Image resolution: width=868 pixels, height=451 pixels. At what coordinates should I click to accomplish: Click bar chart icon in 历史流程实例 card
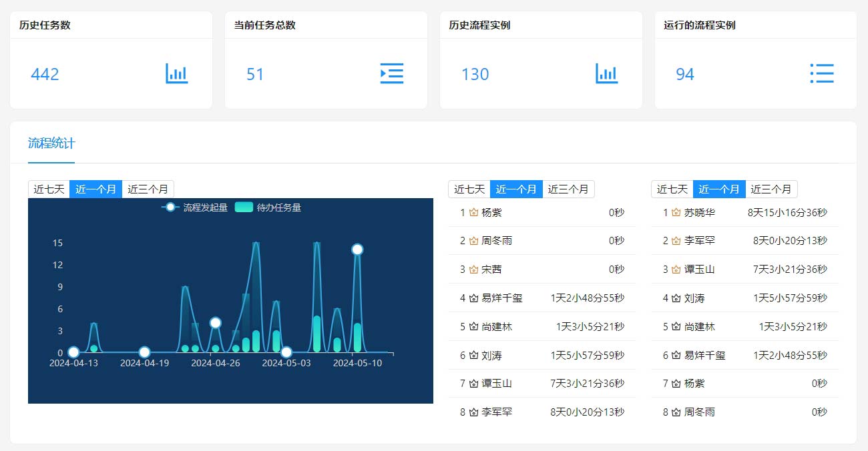tap(607, 73)
